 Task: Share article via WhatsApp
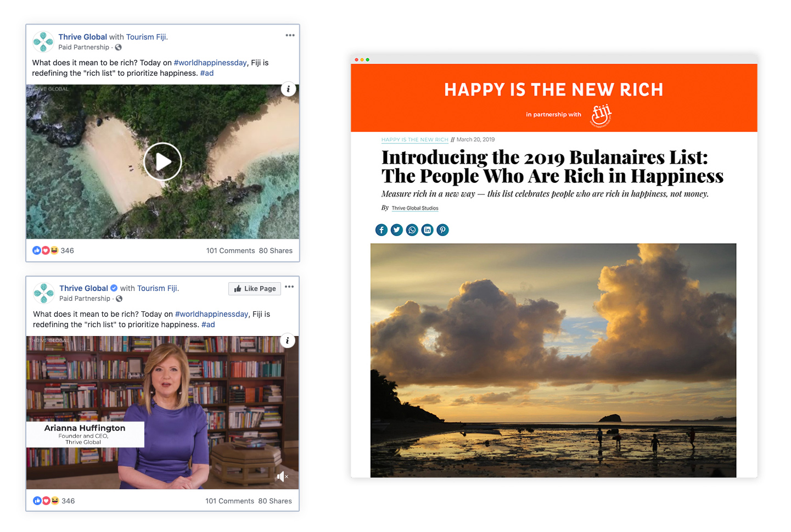(x=412, y=230)
